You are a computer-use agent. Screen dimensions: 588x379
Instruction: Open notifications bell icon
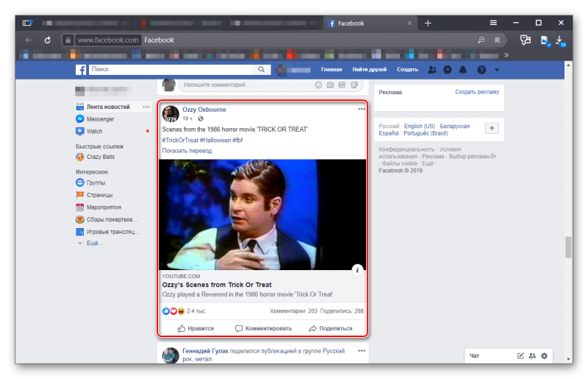pyautogui.click(x=463, y=70)
